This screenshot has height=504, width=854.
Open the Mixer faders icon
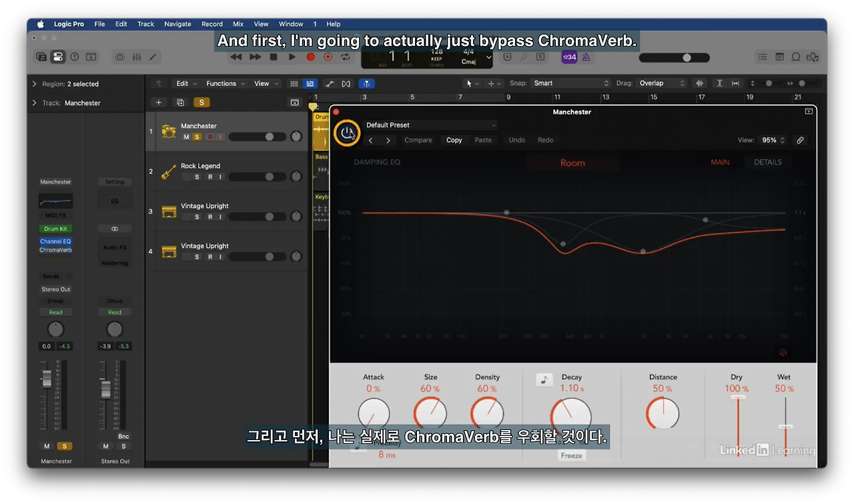tap(137, 57)
